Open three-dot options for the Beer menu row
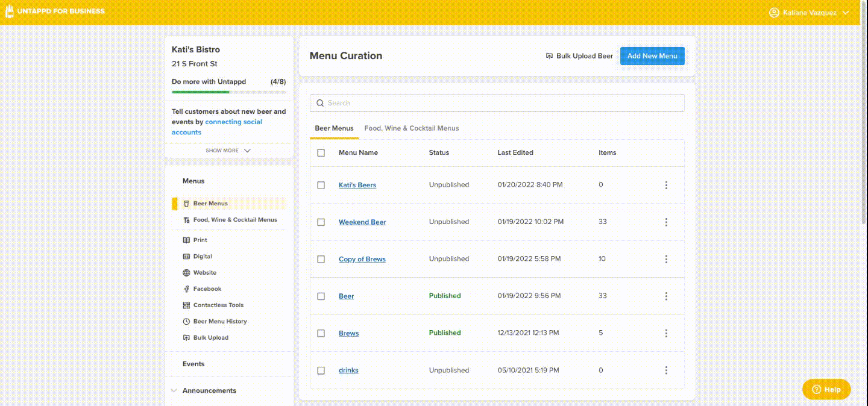The height and width of the screenshot is (406, 868). 666,296
